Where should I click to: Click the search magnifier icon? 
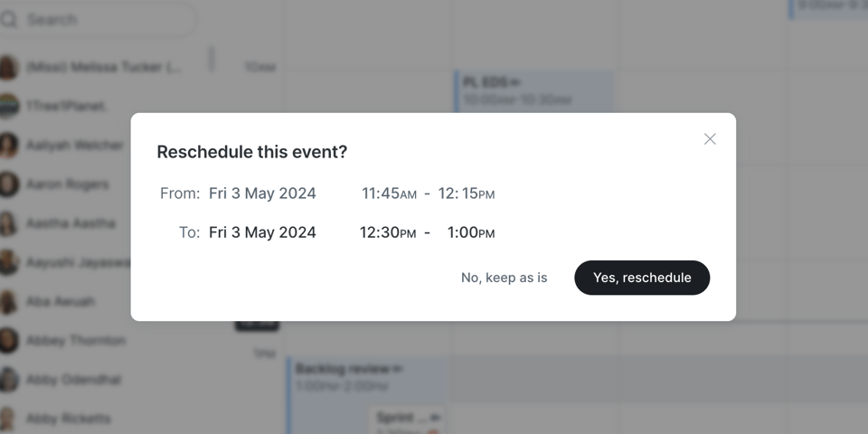(x=8, y=20)
